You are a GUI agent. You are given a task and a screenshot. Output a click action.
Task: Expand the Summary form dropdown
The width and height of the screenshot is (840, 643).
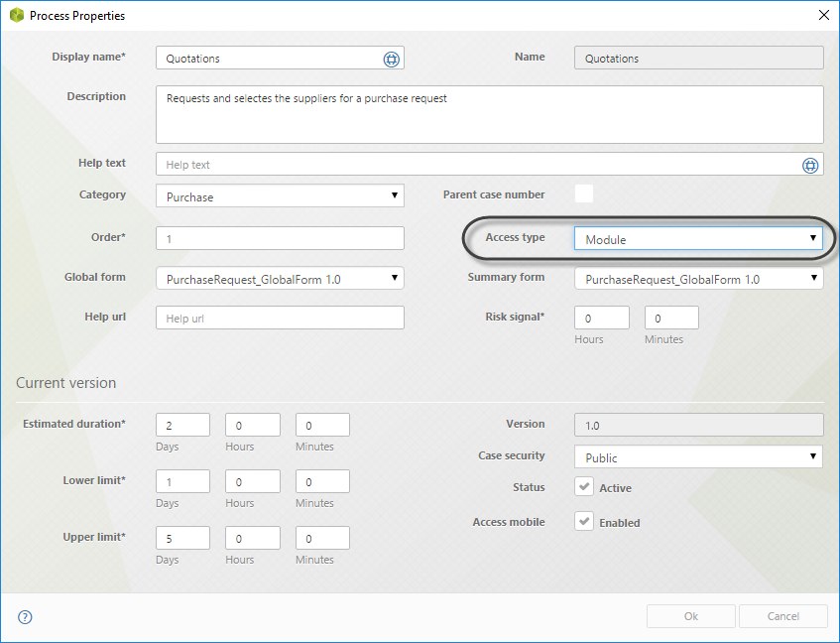[x=698, y=279]
